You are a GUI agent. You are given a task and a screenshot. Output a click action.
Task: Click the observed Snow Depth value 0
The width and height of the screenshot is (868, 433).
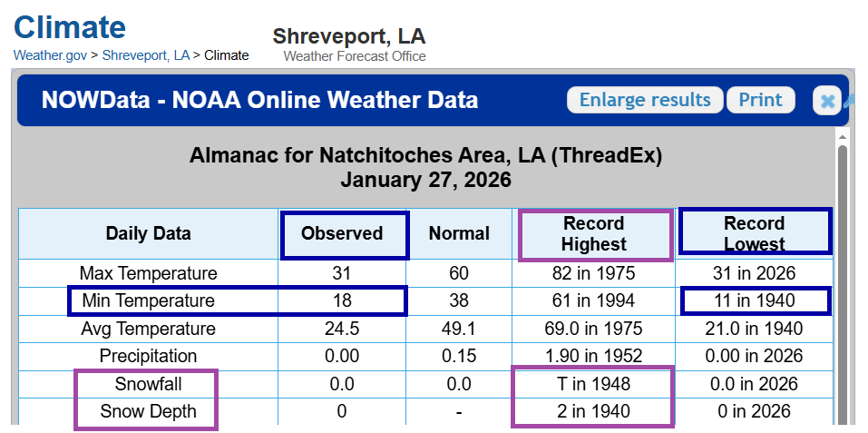(342, 411)
